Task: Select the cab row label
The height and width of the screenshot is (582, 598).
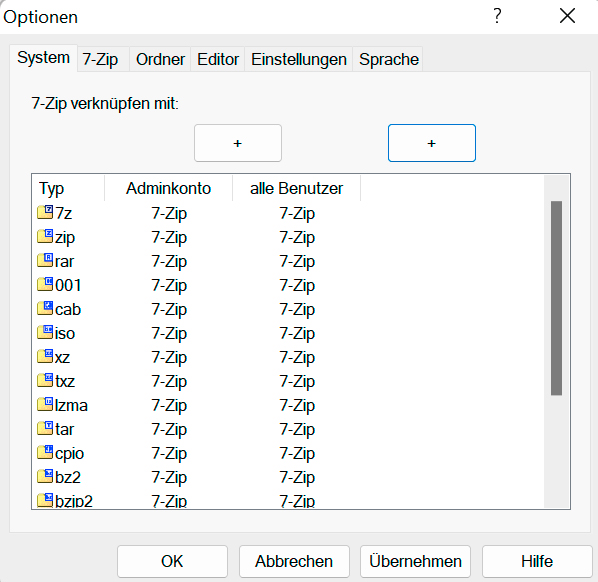Action: (68, 309)
